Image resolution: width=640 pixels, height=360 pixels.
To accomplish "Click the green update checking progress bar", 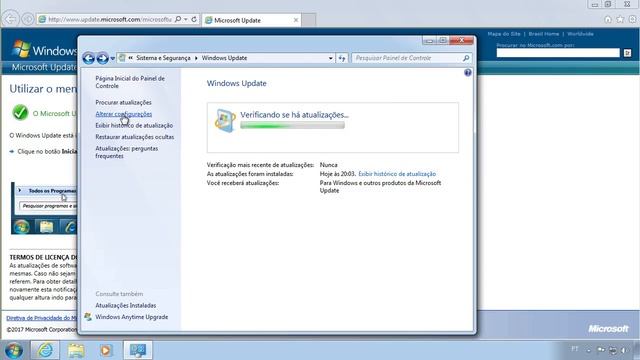I will [x=292, y=125].
